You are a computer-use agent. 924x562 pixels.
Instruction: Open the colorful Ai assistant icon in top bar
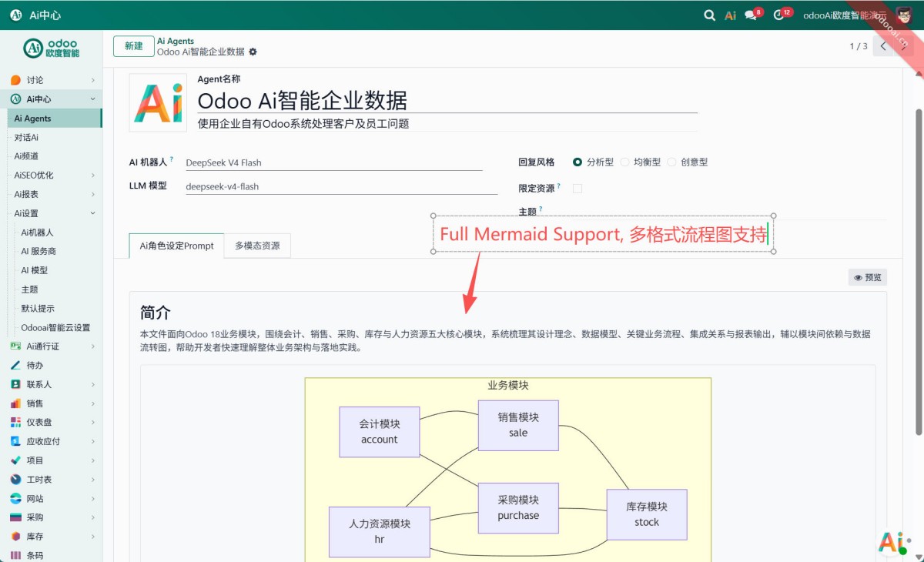[x=731, y=15]
